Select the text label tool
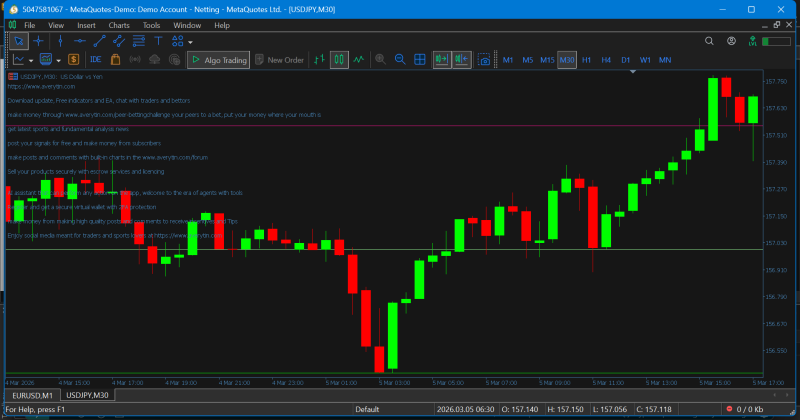Image resolution: width=800 pixels, height=420 pixels. (x=158, y=41)
